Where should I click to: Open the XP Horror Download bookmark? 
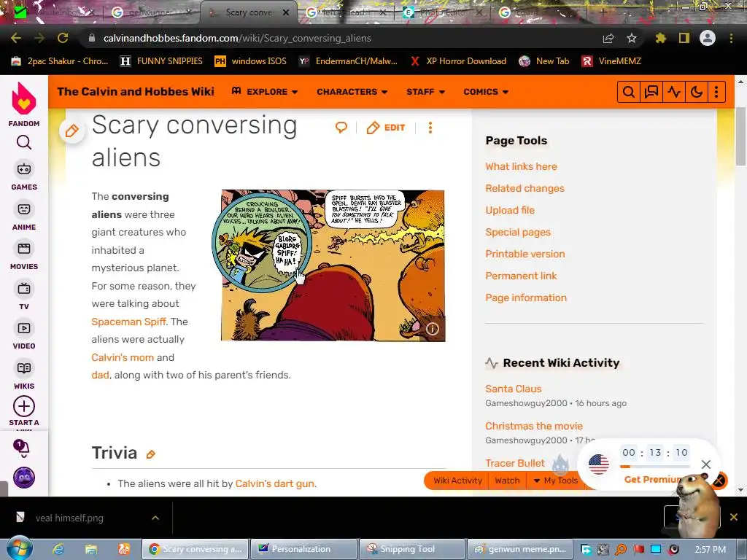pos(458,61)
